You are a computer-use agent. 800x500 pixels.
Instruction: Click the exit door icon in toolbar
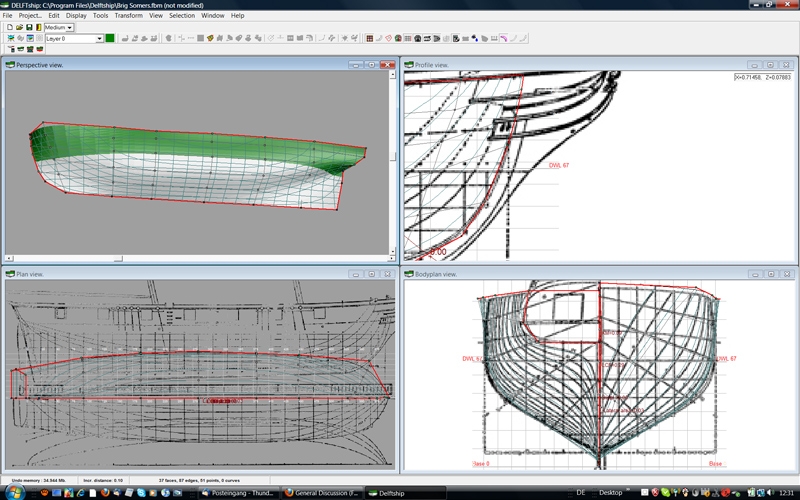tap(39, 27)
